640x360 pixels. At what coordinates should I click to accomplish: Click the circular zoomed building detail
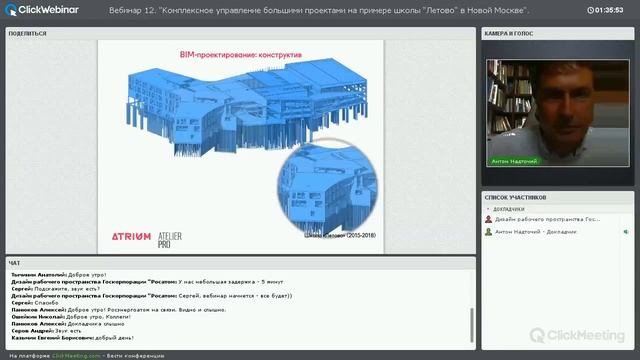327,188
